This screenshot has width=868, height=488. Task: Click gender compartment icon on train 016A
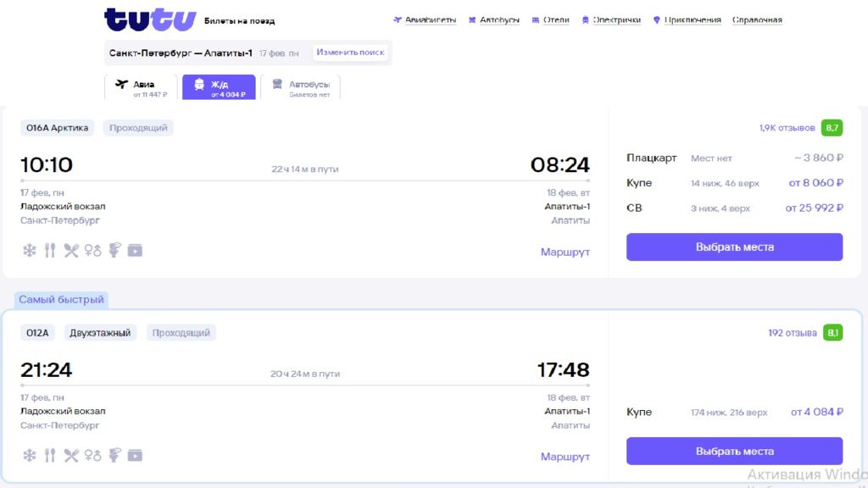92,250
